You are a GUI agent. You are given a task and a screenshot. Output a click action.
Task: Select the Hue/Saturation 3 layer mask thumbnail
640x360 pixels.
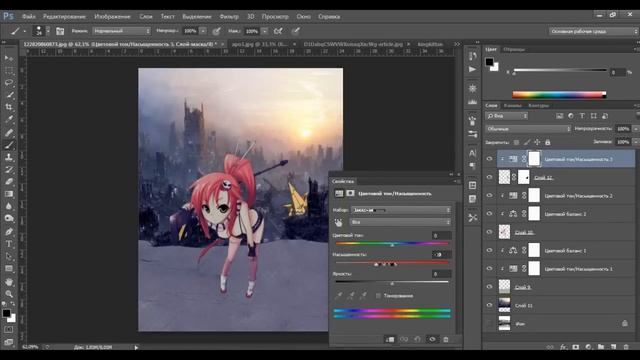point(534,159)
